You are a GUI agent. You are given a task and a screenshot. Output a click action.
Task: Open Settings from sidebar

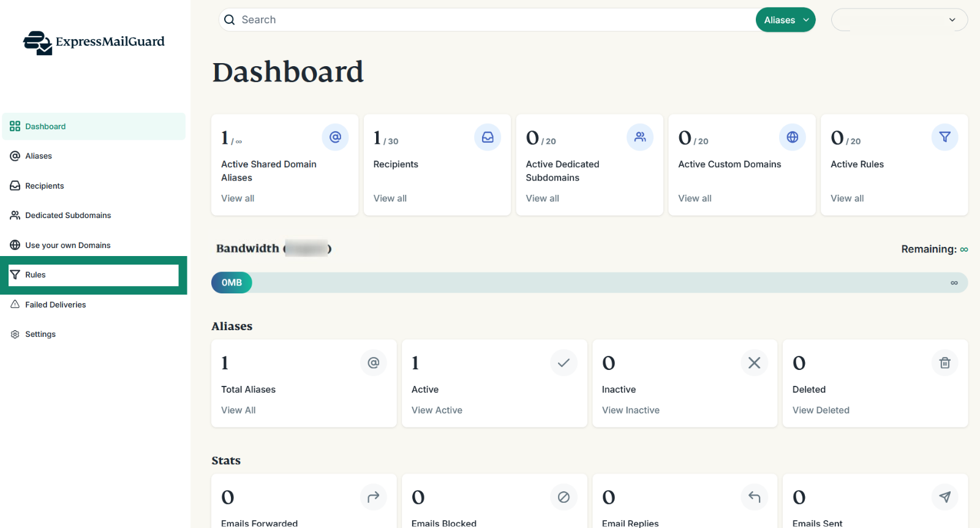point(94,334)
